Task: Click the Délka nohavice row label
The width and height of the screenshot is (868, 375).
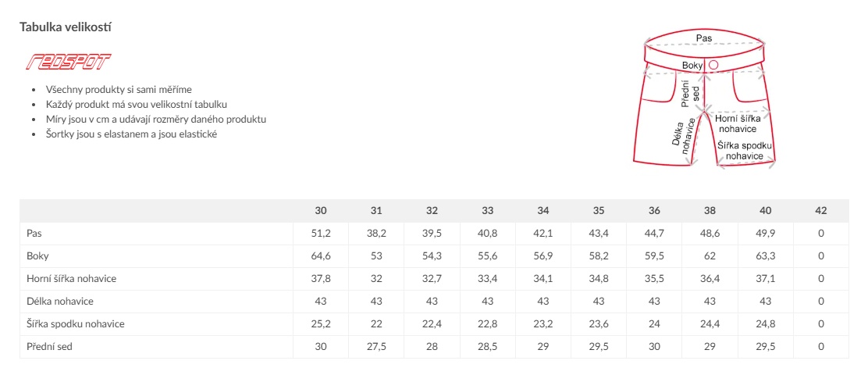Action: pyautogui.click(x=60, y=302)
